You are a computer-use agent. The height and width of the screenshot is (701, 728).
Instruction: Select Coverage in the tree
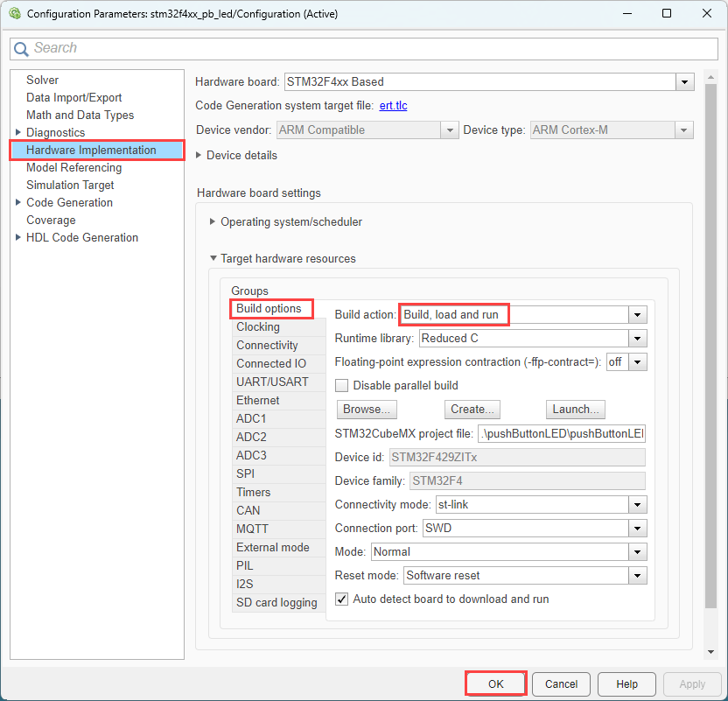[51, 220]
